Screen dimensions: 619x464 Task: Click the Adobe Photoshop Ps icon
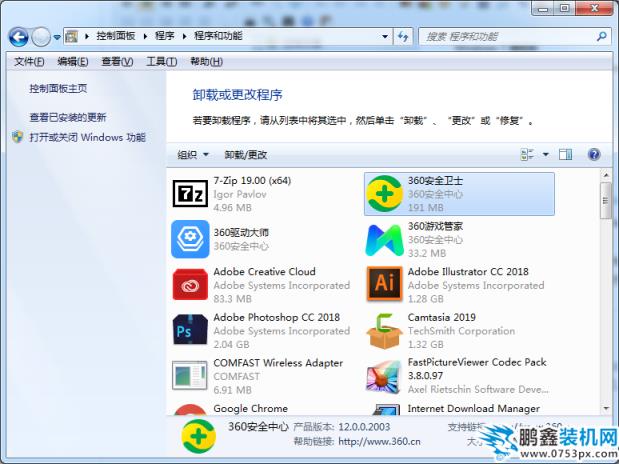(x=190, y=329)
